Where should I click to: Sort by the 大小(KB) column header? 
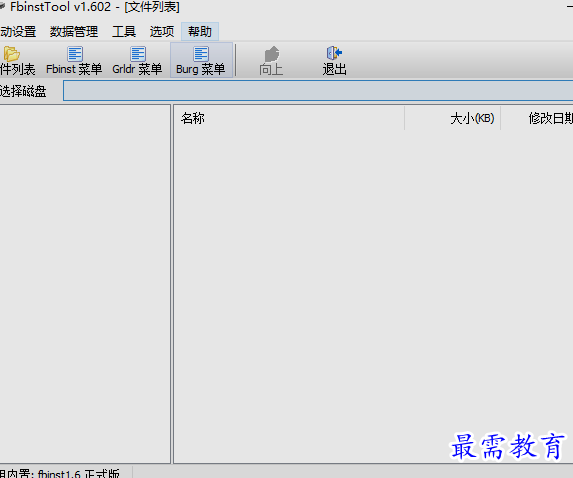click(452, 118)
